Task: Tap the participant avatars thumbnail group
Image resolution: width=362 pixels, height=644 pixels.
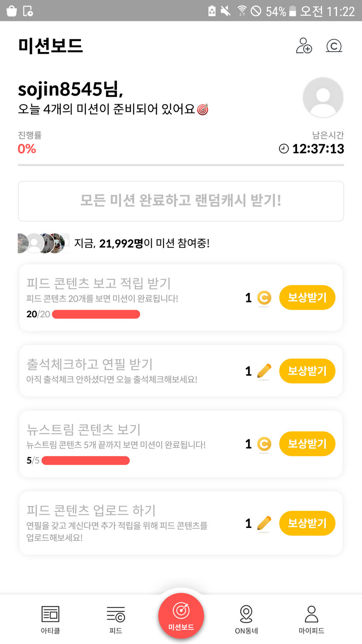Action: [x=44, y=243]
